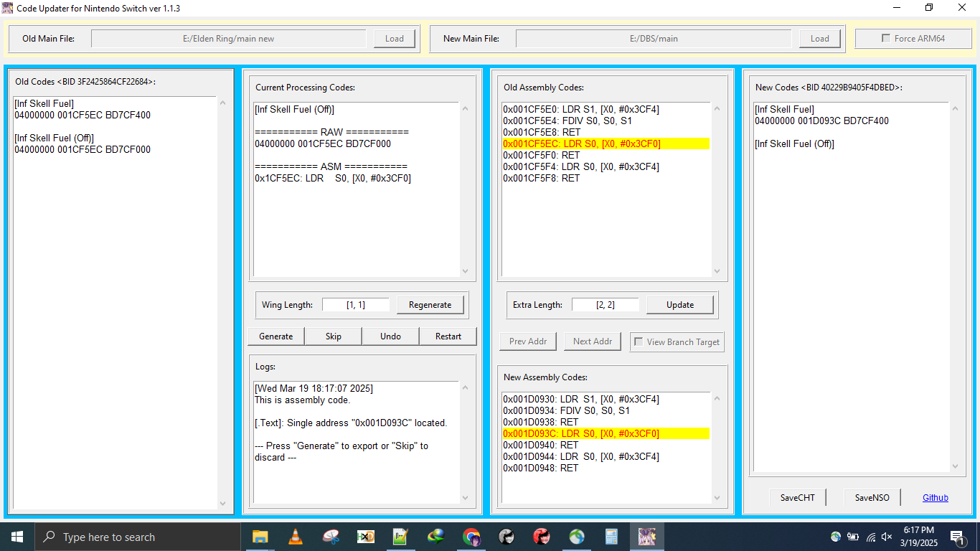Click the Generate button
Viewport: 980px width, 551px height.
point(276,336)
